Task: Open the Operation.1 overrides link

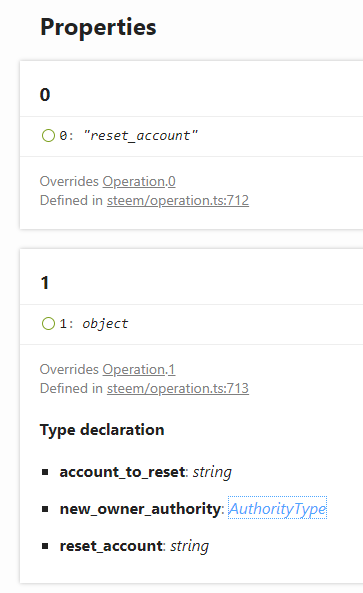Action: click(x=139, y=369)
